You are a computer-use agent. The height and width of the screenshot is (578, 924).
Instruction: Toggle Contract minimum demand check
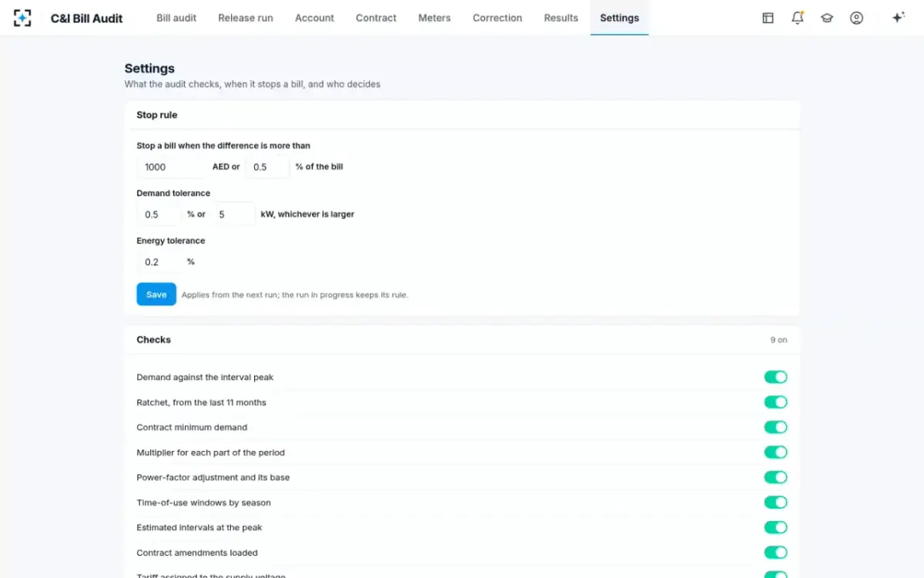coord(775,427)
